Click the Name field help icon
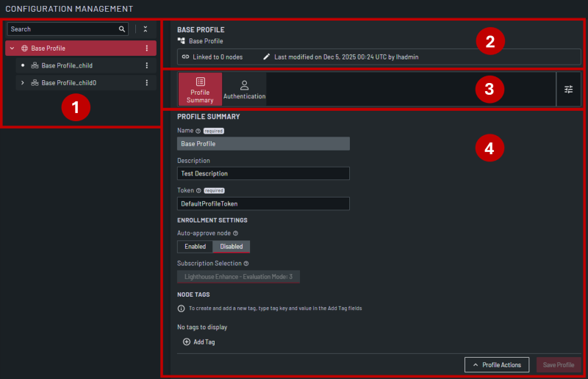 point(198,131)
